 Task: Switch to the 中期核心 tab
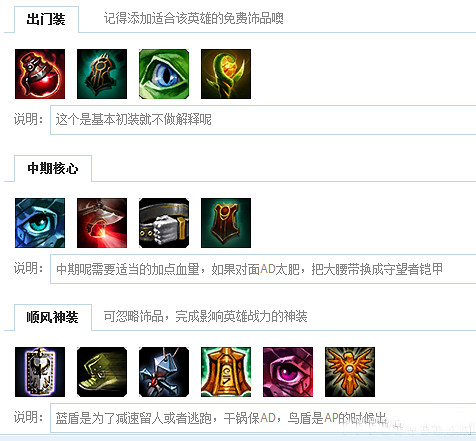tap(53, 168)
